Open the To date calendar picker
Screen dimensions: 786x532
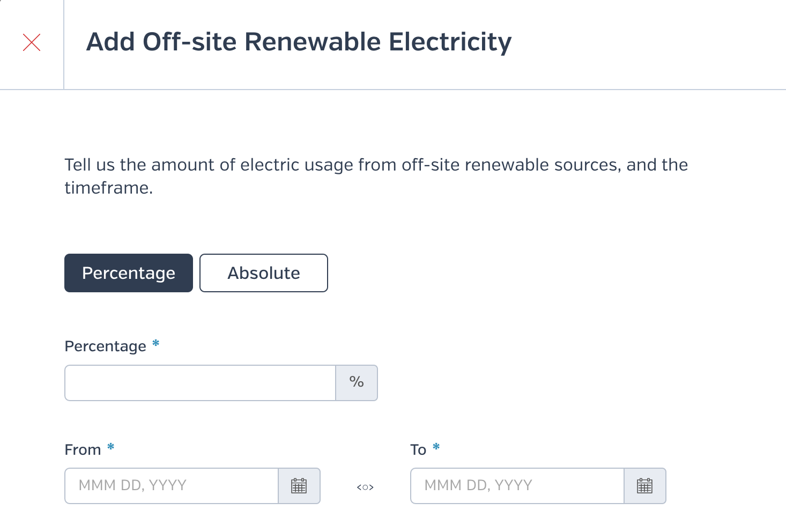coord(645,486)
